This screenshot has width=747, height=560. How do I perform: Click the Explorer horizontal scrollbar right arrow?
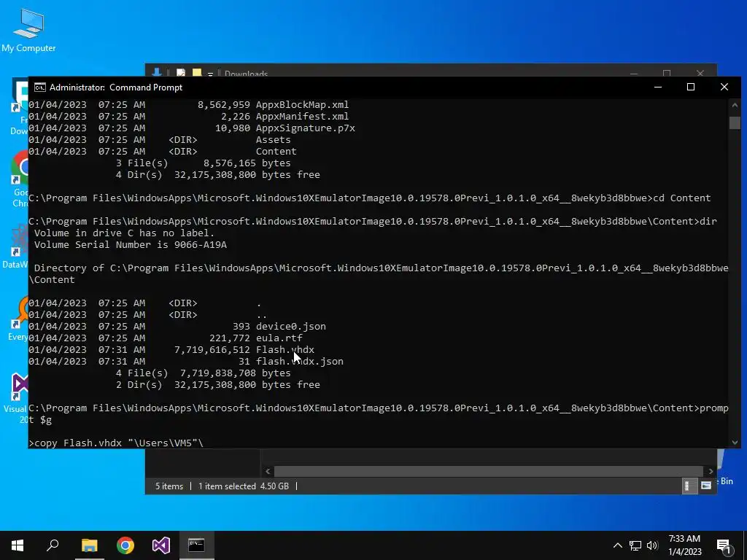(711, 471)
